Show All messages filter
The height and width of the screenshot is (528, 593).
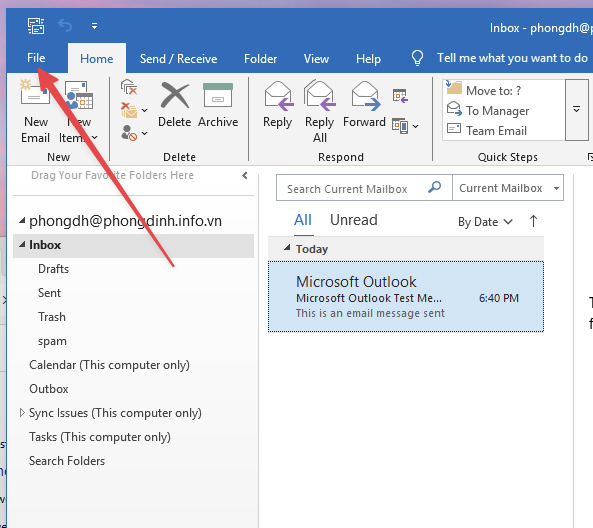(x=303, y=220)
